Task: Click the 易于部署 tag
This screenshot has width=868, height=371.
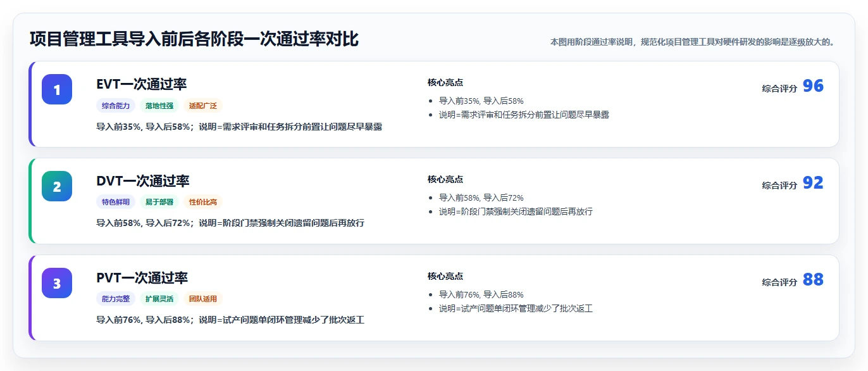Action: 159,203
